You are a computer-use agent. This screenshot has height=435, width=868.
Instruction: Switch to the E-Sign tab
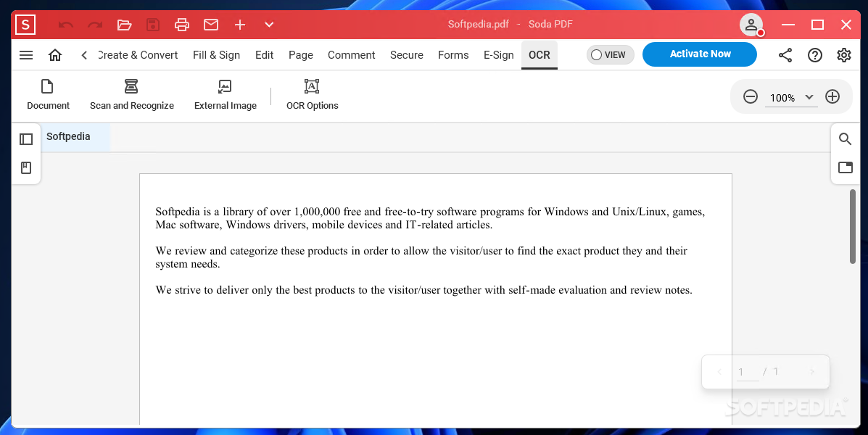click(x=499, y=55)
